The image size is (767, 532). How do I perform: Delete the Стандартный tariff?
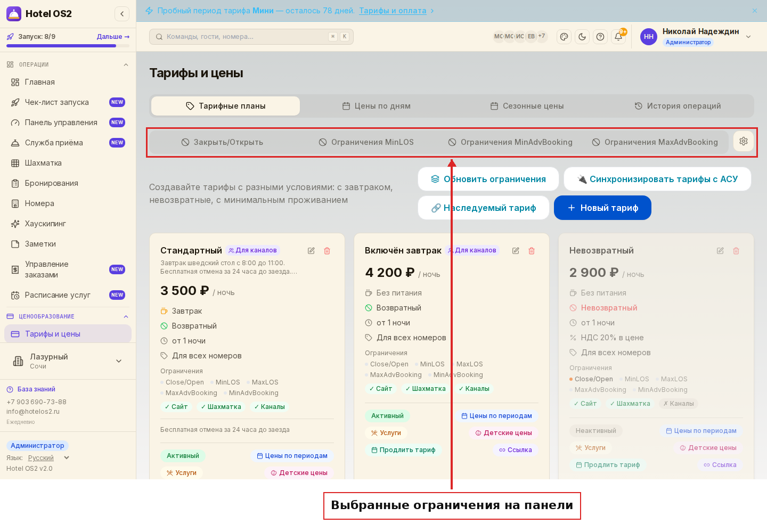pos(327,251)
